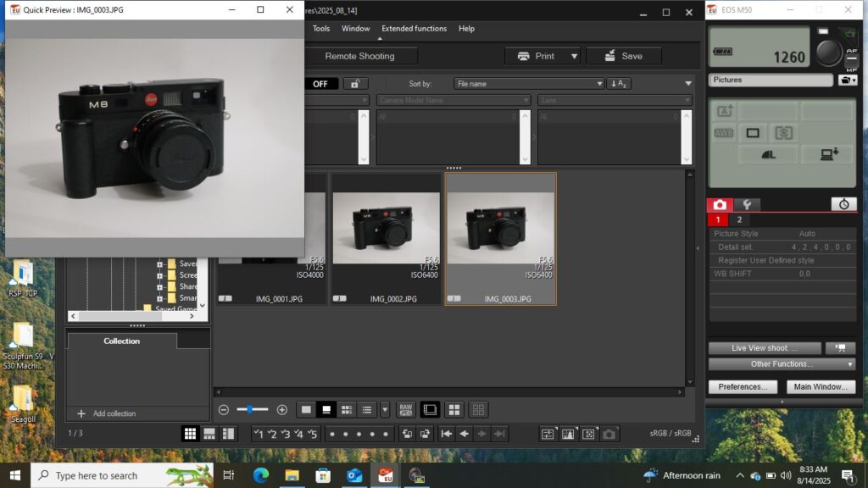
Task: Toggle the filter OFF switch
Action: (x=320, y=84)
